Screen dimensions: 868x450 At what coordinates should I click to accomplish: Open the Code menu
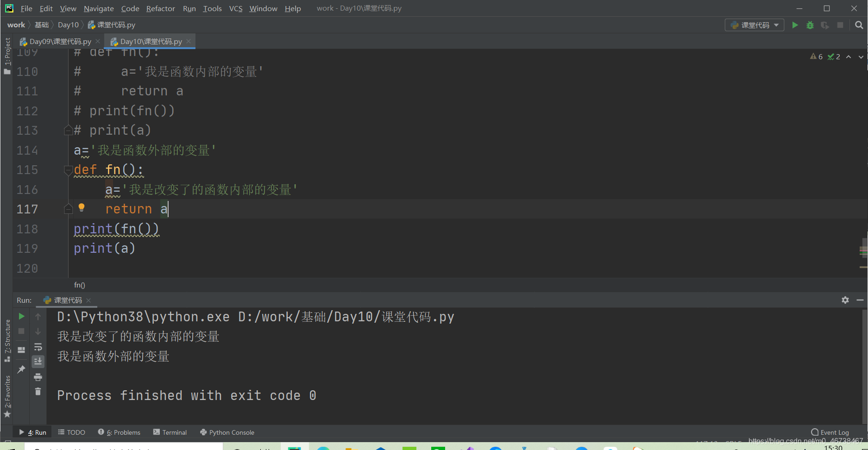click(130, 8)
